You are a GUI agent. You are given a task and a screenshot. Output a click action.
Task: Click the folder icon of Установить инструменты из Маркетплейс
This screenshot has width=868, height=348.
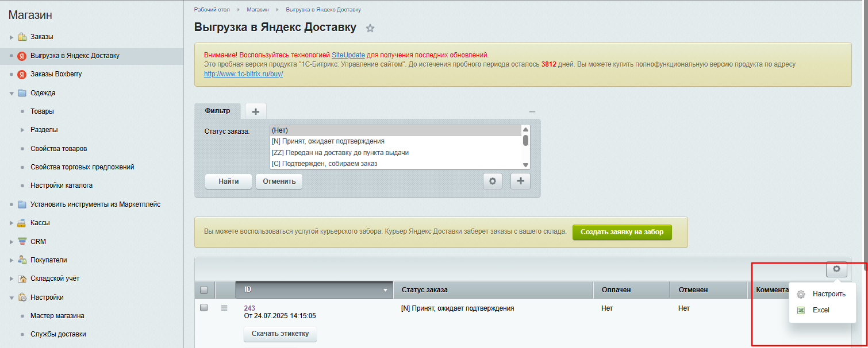click(22, 204)
